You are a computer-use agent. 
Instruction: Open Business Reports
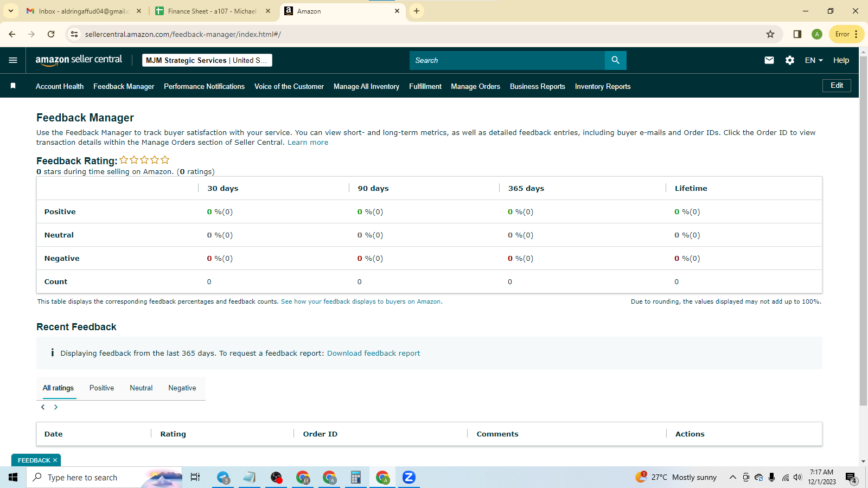[x=538, y=86]
